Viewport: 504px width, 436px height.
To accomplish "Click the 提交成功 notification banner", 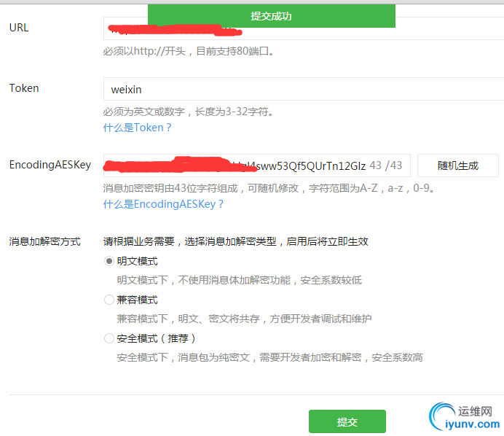I will (x=271, y=16).
